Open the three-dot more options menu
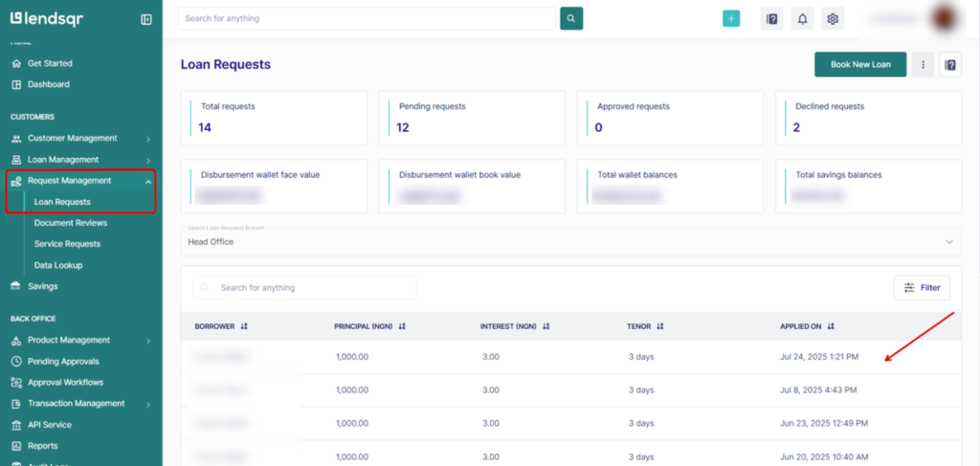The image size is (980, 466). 924,64
